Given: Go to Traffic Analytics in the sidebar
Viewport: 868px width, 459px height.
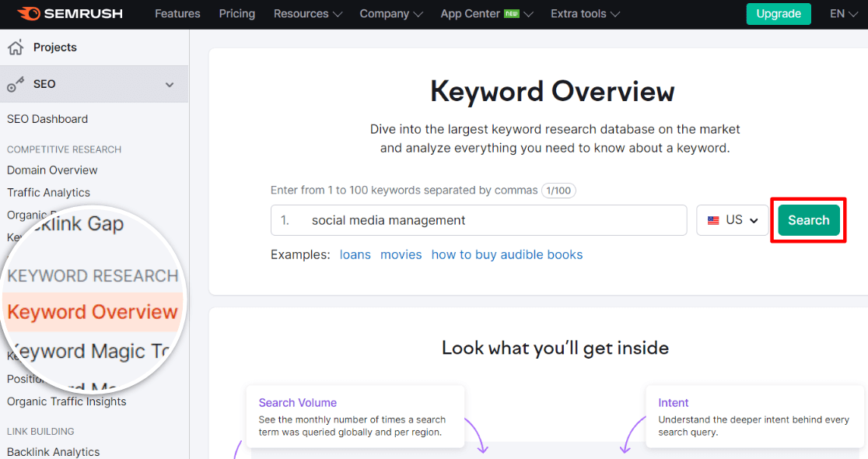Looking at the screenshot, I should (x=48, y=192).
